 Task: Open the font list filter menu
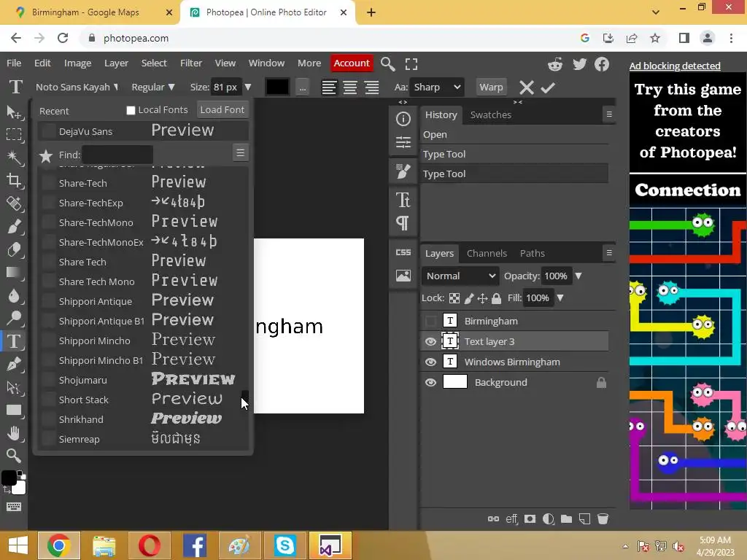click(x=240, y=153)
